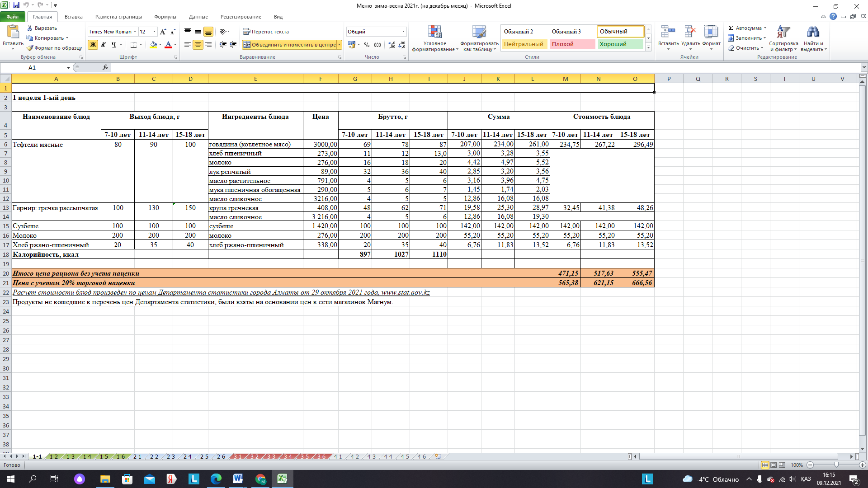
Task: Toggle Wrap Text (Перенос текста)
Action: [266, 32]
